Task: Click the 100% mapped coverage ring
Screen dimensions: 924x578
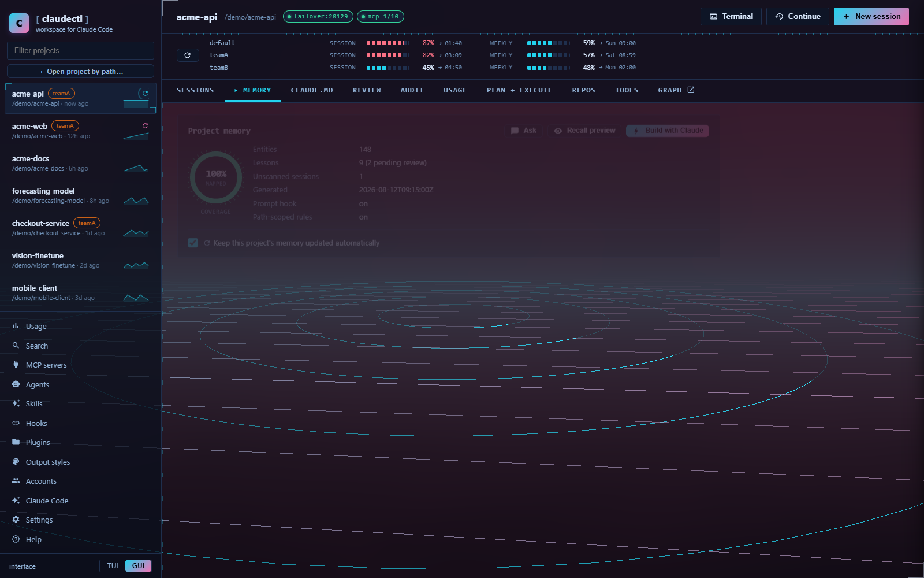Action: point(216,177)
